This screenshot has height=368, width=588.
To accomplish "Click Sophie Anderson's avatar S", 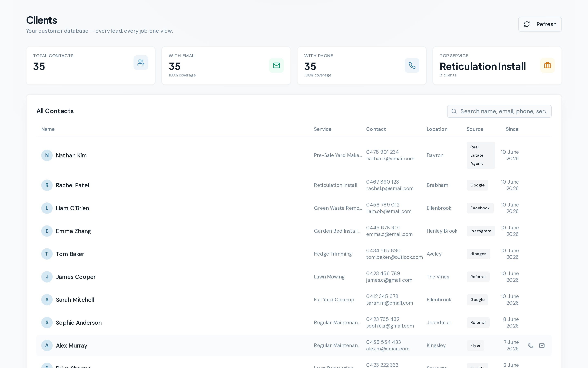I will pos(47,322).
